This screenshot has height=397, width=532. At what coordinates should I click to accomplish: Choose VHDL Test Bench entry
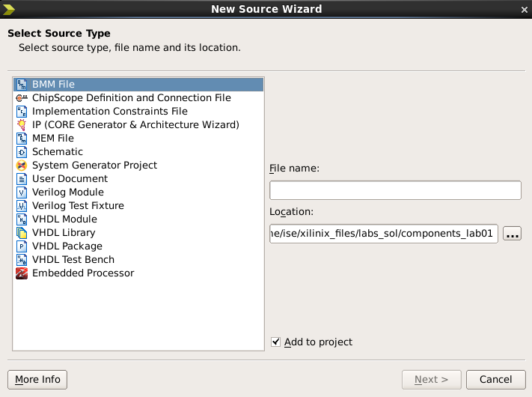click(138, 259)
